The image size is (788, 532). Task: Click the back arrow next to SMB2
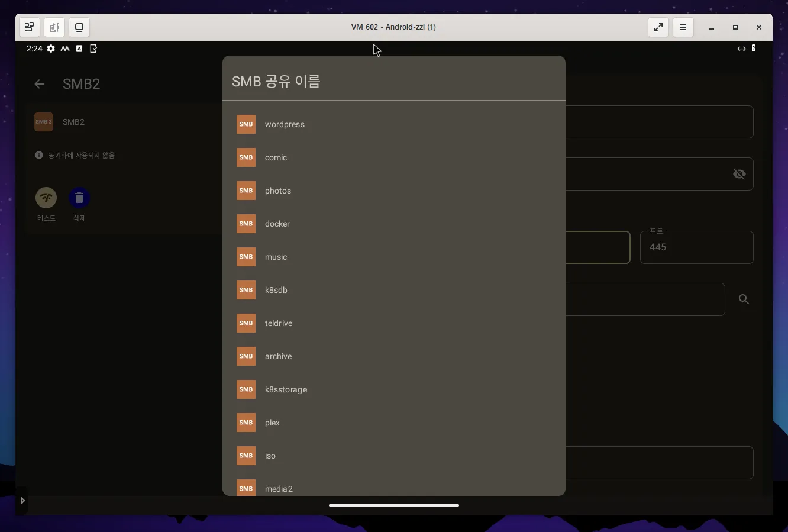38,84
